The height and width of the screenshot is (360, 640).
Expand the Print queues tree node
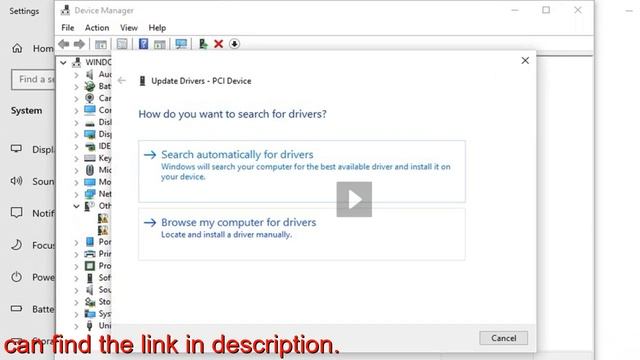76,254
